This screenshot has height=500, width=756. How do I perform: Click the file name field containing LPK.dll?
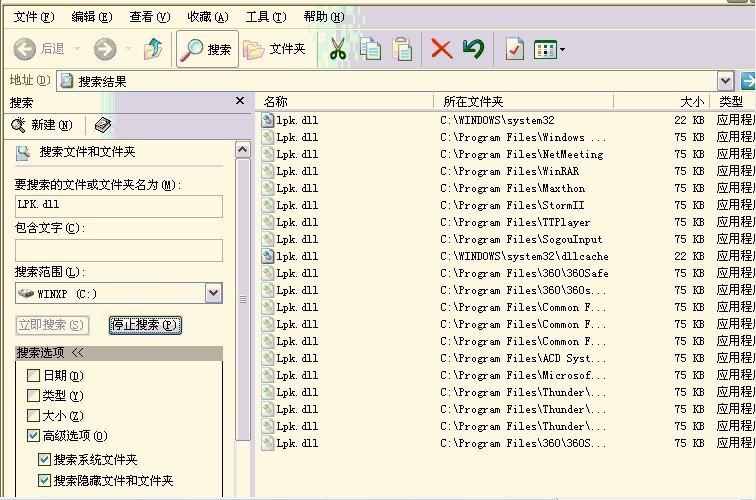coord(119,206)
